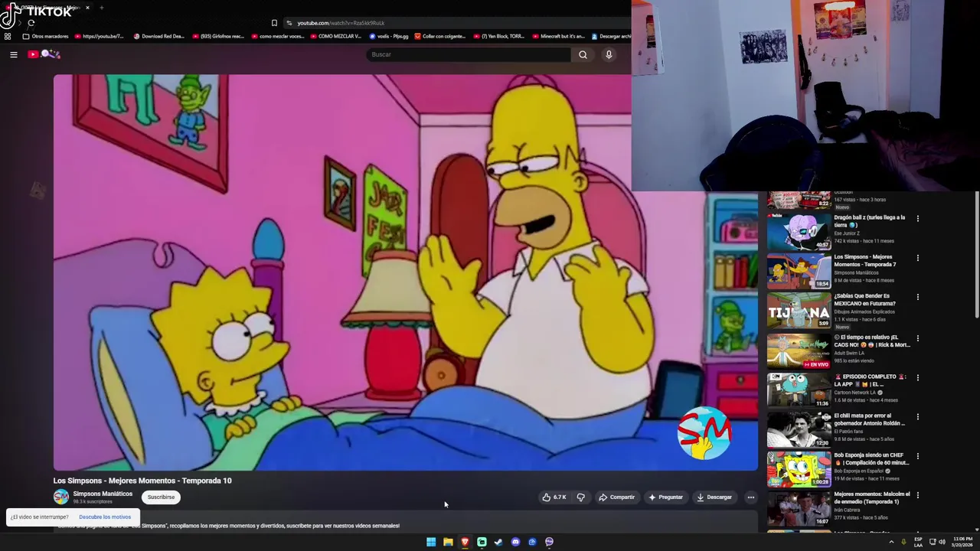Open Malcolm el de enmedio thumbnail
The height and width of the screenshot is (551, 980).
pos(799,508)
